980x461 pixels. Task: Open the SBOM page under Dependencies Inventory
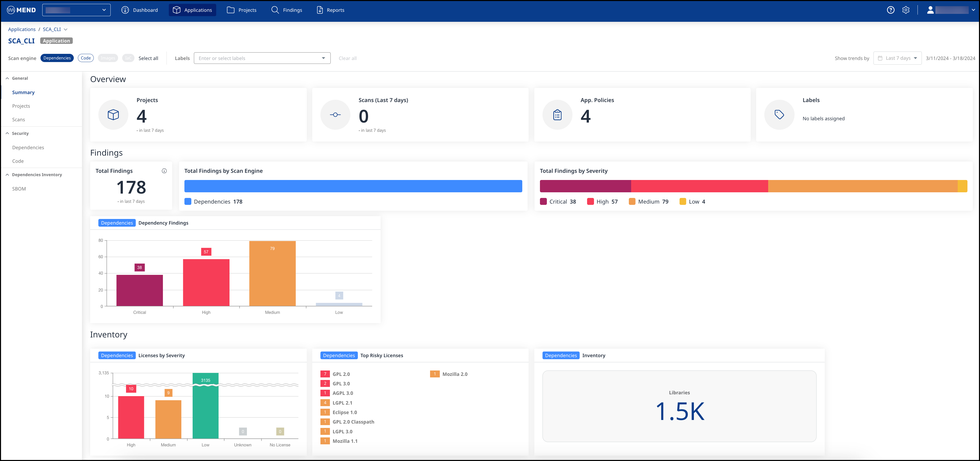tap(19, 188)
